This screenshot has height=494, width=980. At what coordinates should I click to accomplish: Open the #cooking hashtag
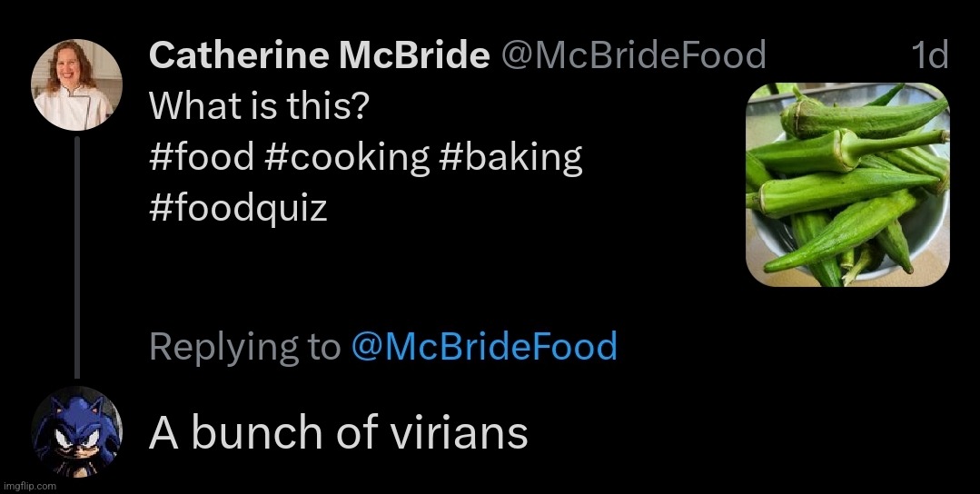pos(347,158)
